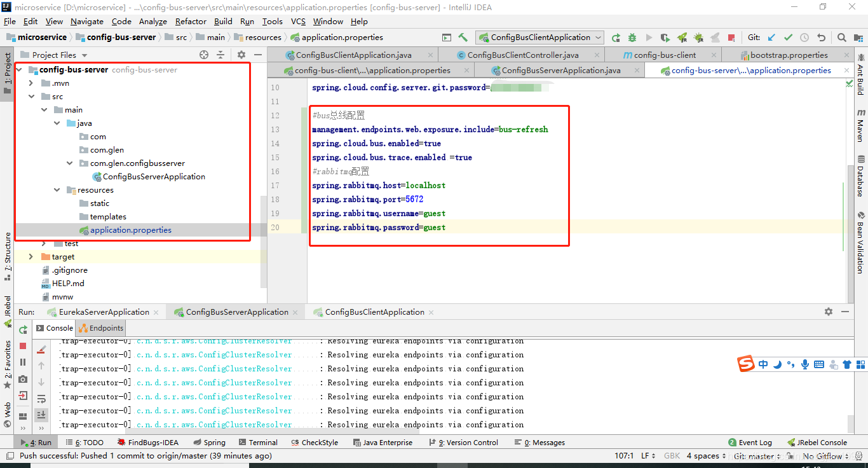
Task: Open the Refactor menu
Action: click(191, 21)
